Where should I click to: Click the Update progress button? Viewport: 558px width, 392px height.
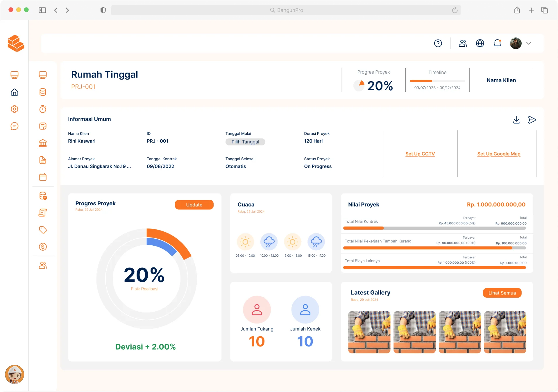[x=194, y=205]
